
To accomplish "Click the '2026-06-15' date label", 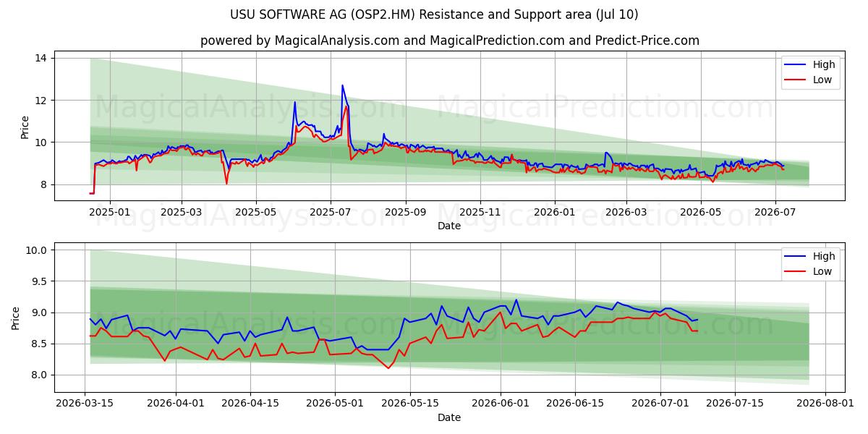I will (575, 404).
